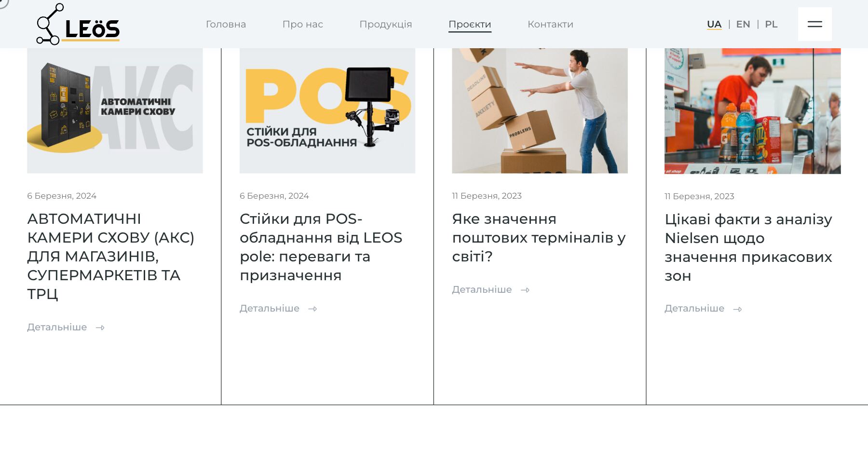Open the Продукція menu item
Image resolution: width=868 pixels, height=463 pixels.
(386, 24)
